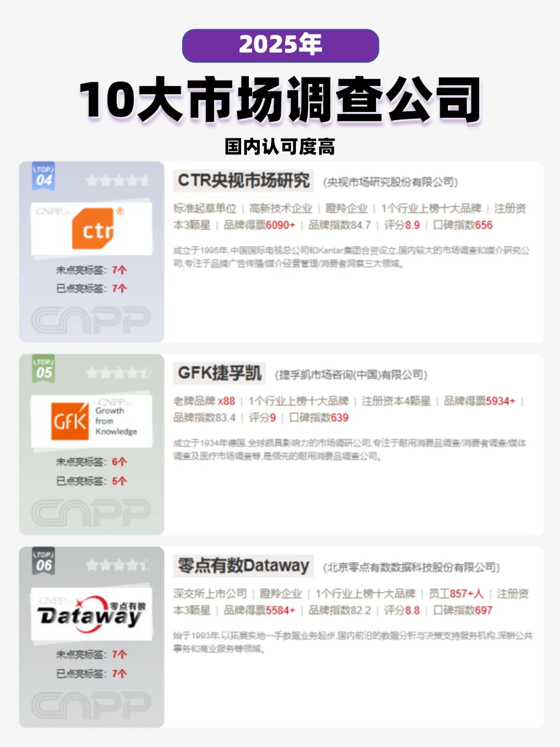
Task: Click 已点亮标签 5个 under GfK logo
Action: point(91,481)
